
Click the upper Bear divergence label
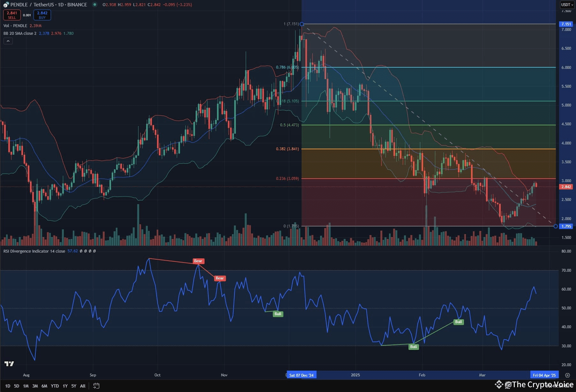pyautogui.click(x=198, y=261)
